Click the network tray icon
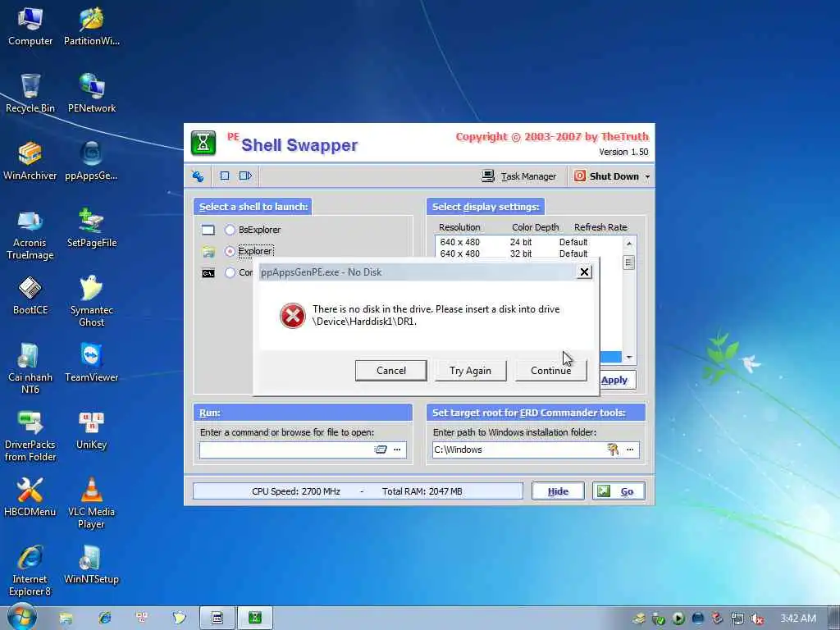 point(737,619)
